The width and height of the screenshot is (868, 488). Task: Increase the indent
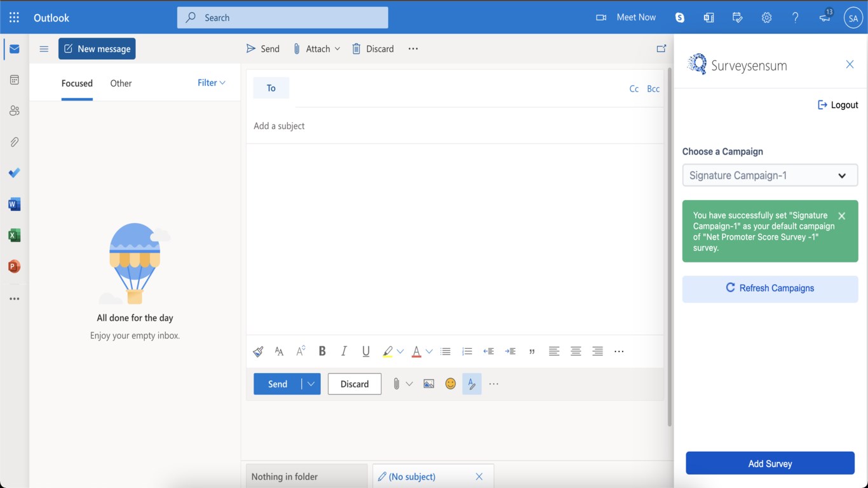click(510, 351)
